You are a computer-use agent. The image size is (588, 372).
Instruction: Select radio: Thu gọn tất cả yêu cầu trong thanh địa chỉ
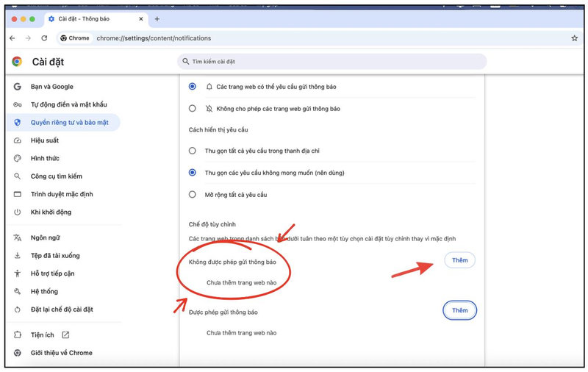[x=193, y=151]
